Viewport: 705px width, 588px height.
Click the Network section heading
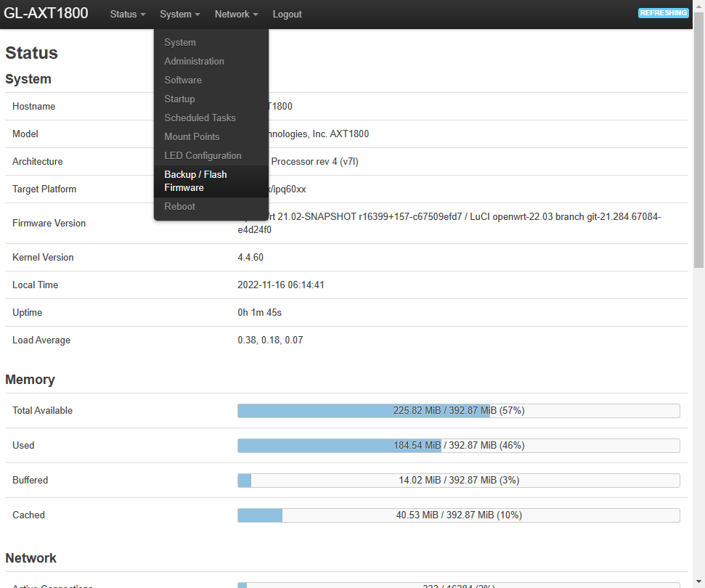click(x=30, y=558)
